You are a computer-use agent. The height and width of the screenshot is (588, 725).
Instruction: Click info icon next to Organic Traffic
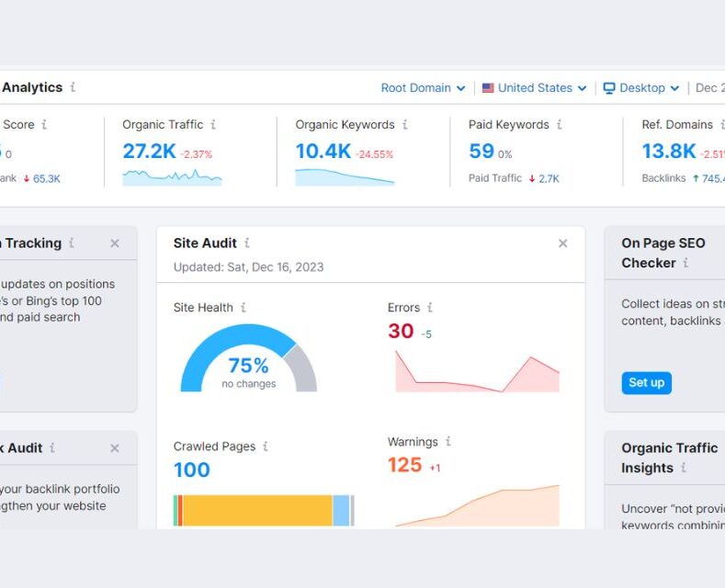pos(213,125)
